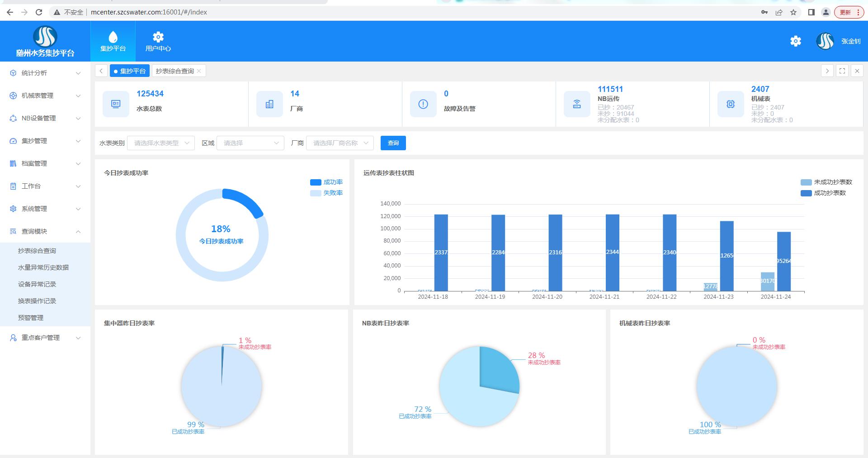
Task: Click the NB远传 router icon
Action: (577, 104)
